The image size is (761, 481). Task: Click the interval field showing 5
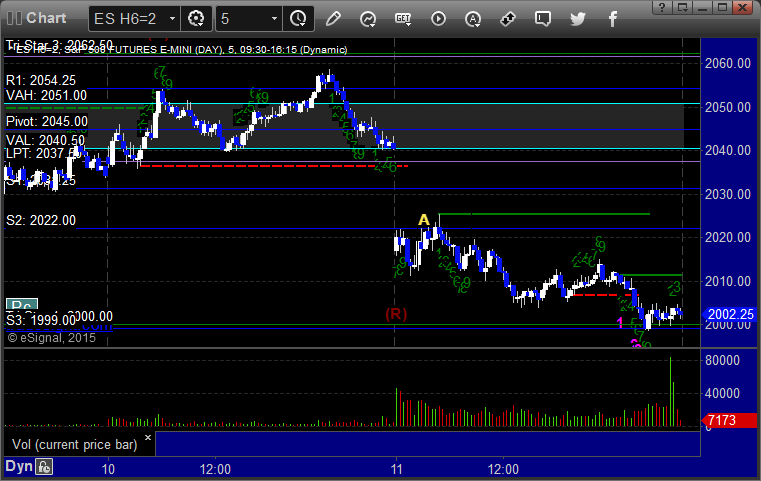(245, 19)
